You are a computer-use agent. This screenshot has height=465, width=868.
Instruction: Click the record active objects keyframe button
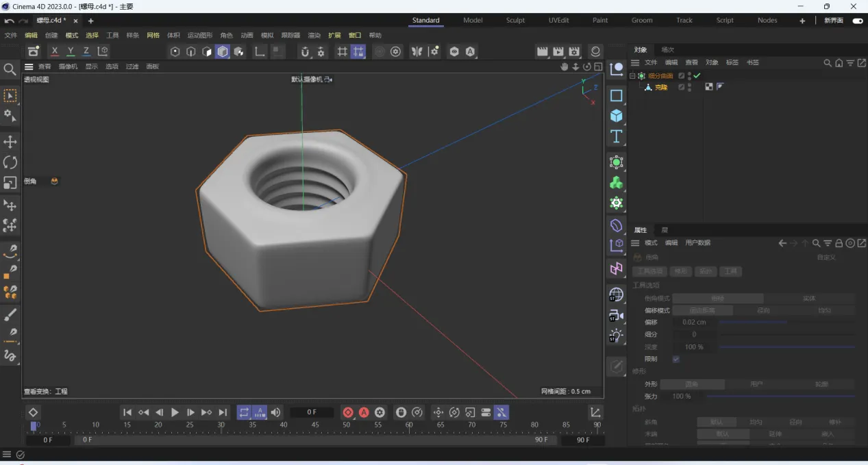point(348,412)
